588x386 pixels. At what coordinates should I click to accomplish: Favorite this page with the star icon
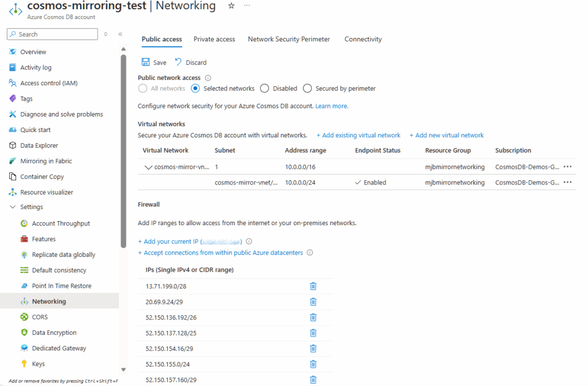coord(231,6)
